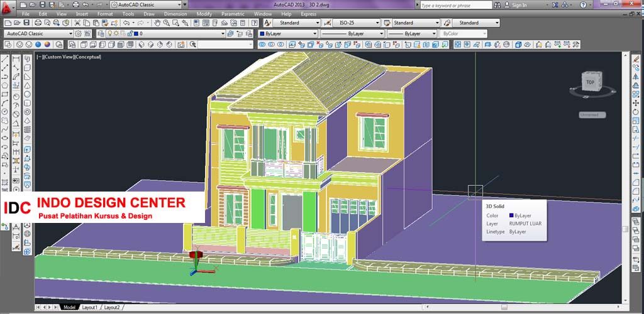Click the Cut scissors icon

pos(77,23)
